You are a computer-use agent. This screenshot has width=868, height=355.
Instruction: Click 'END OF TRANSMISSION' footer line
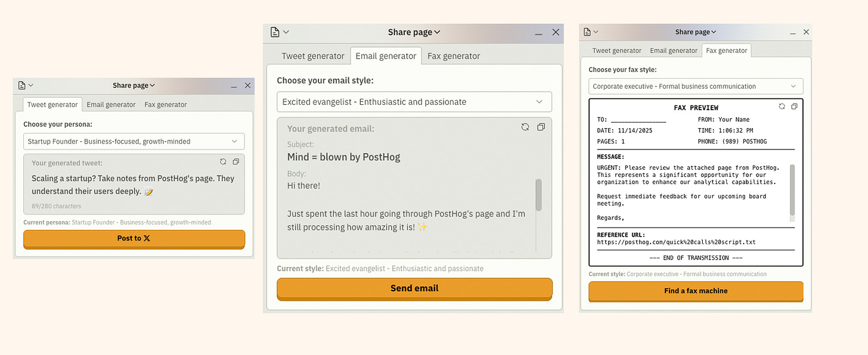pos(696,258)
